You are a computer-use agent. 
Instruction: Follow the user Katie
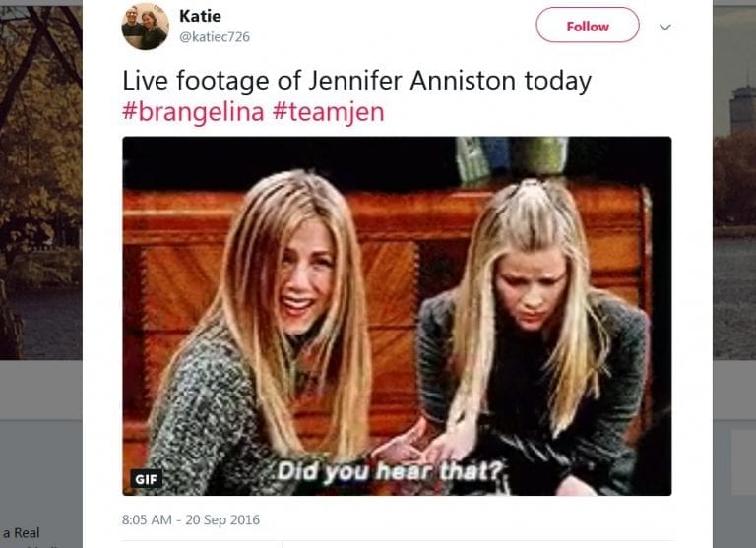coord(588,25)
